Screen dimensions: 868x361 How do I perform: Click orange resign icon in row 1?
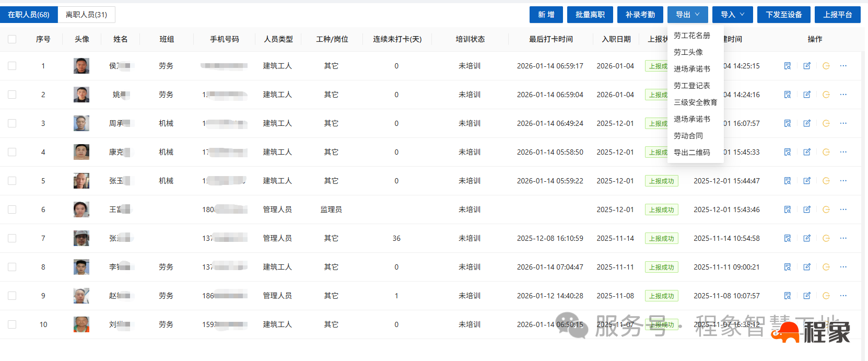pos(826,66)
